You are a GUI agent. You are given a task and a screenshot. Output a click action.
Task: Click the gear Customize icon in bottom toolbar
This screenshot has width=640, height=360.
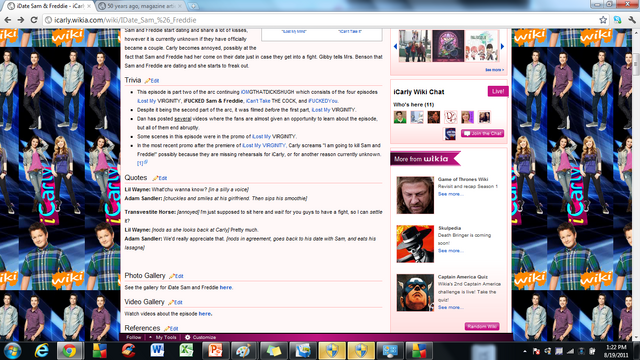point(187,337)
